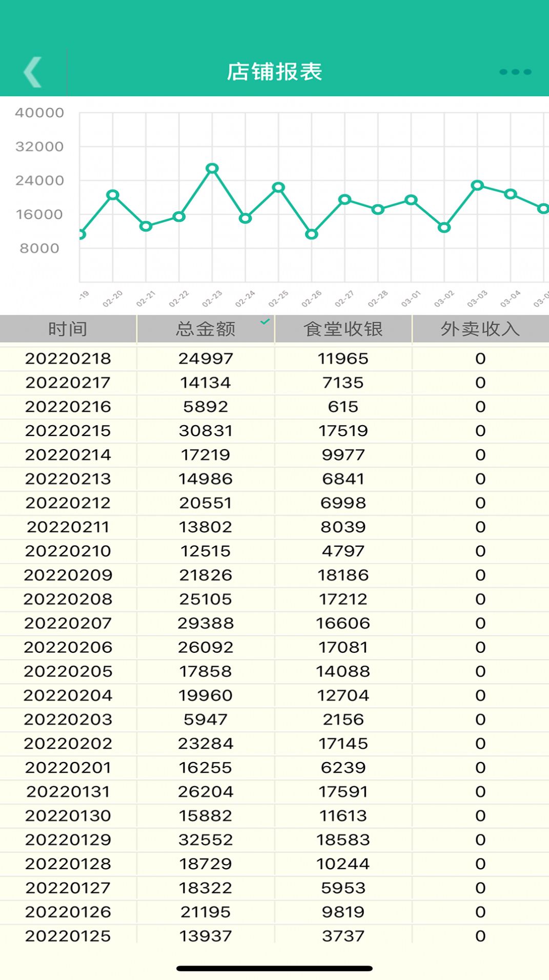Screen dimensions: 549x980
Task: Tap the 20220129 date cell
Action: click(68, 839)
